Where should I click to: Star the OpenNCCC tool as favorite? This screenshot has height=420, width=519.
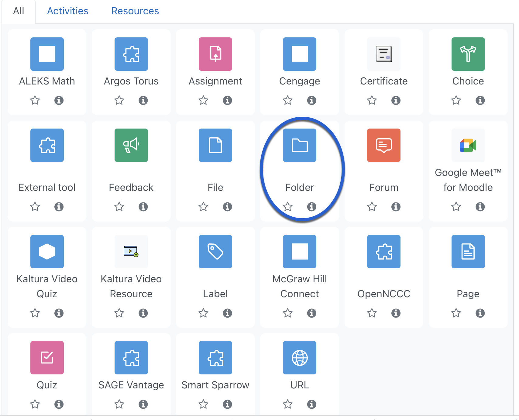372,313
